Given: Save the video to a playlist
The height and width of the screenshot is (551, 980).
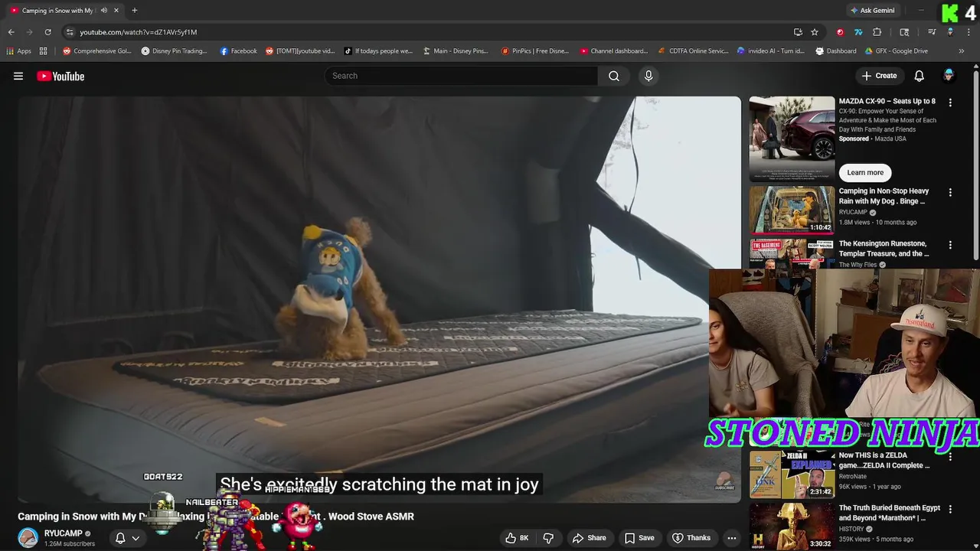Looking at the screenshot, I should tap(639, 538).
